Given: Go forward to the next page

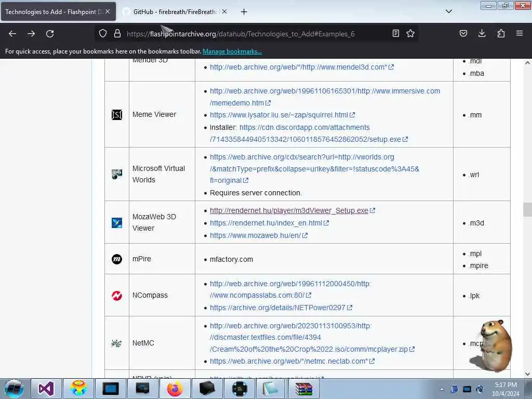Looking at the screenshot, I should point(31,34).
